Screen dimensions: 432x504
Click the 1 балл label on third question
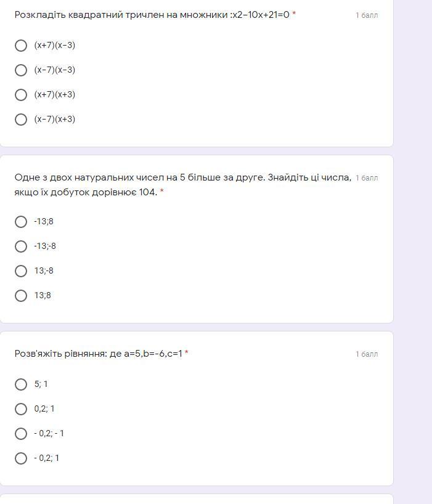(x=367, y=354)
